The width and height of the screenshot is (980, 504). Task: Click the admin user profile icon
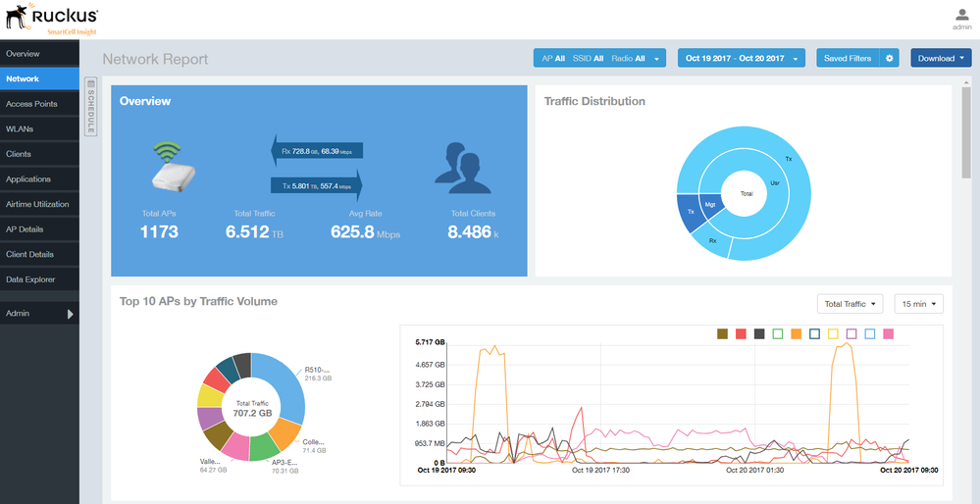[961, 14]
